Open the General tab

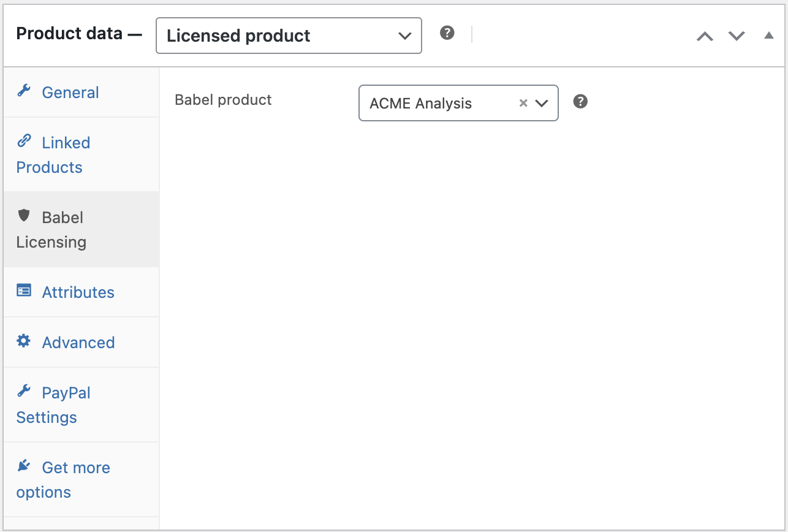pos(70,93)
